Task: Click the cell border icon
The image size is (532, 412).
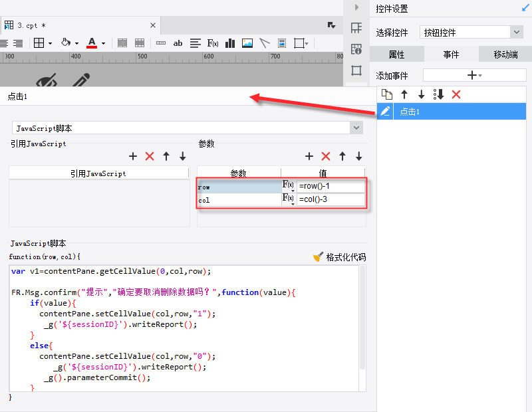Action: click(x=39, y=43)
